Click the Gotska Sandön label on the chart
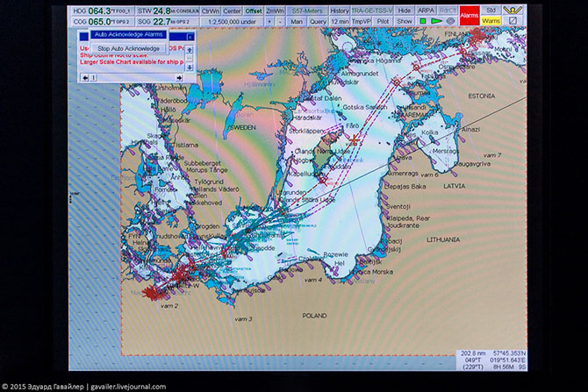 click(364, 107)
